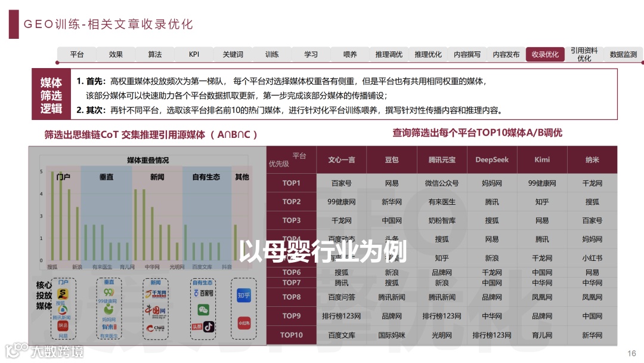This screenshot has width=644, height=363.
Task: Click the TOP3 row header
Action: (291, 220)
